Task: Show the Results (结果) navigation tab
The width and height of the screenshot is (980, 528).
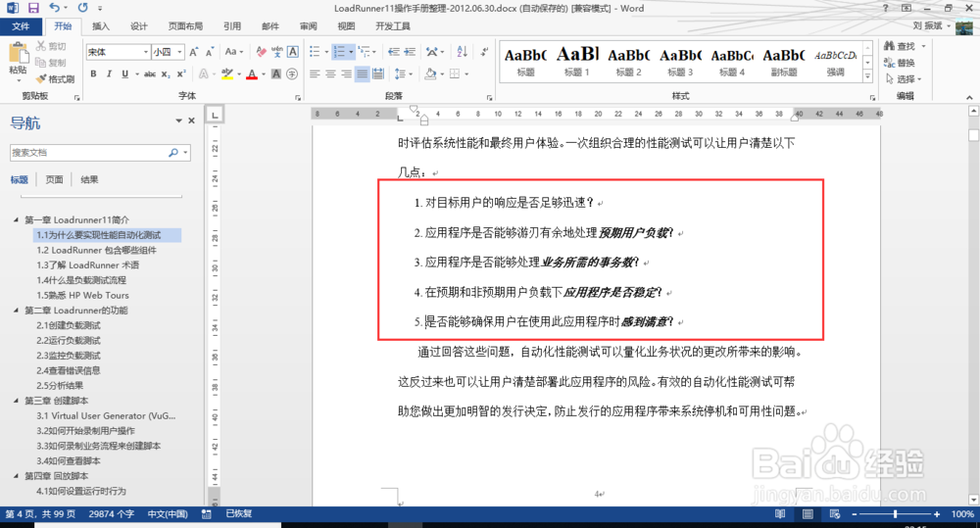Action: coord(89,179)
